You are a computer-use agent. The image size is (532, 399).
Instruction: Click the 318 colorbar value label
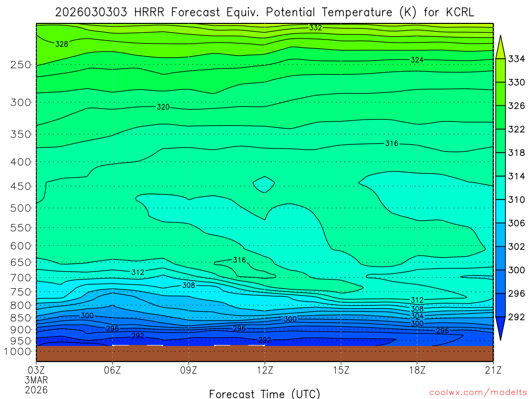(516, 153)
